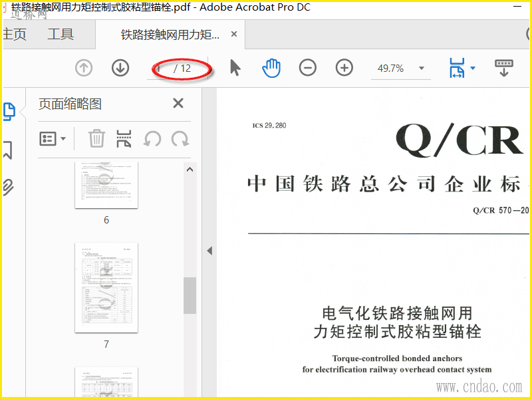The width and height of the screenshot is (532, 399).
Task: Open the attachments paperclip icon
Action: pyautogui.click(x=9, y=188)
